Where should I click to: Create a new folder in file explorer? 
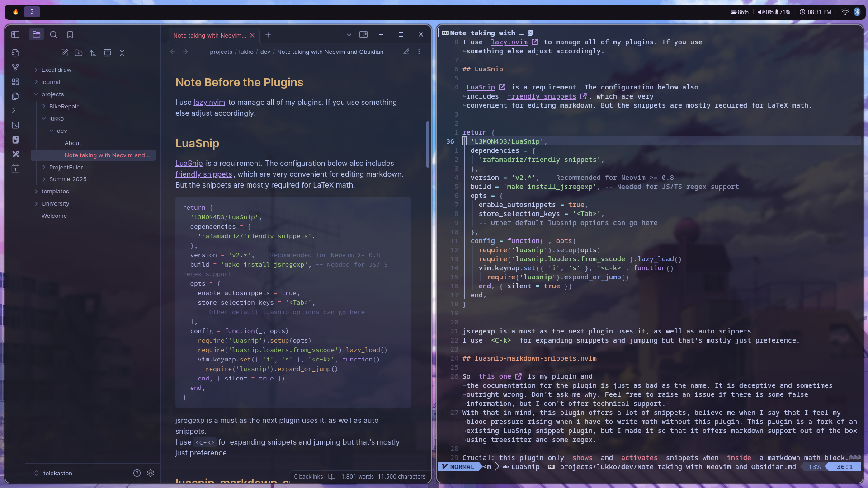tap(79, 53)
